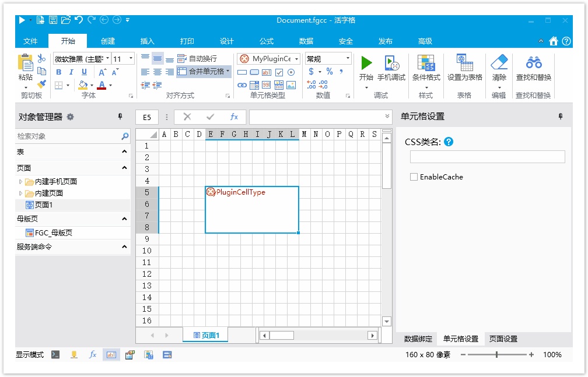The width and height of the screenshot is (588, 377).
Task: Click the fx insert function icon
Action: click(234, 117)
